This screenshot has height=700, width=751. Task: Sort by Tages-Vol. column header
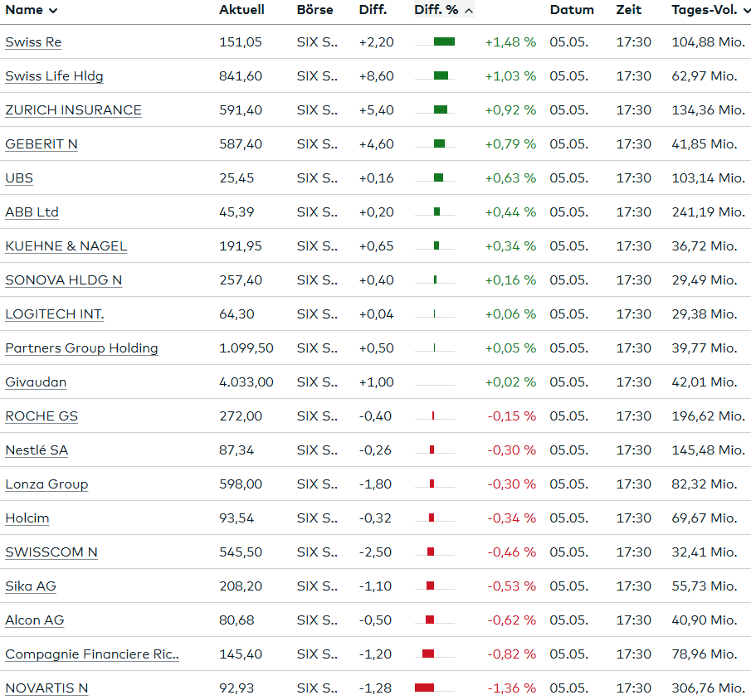(710, 10)
